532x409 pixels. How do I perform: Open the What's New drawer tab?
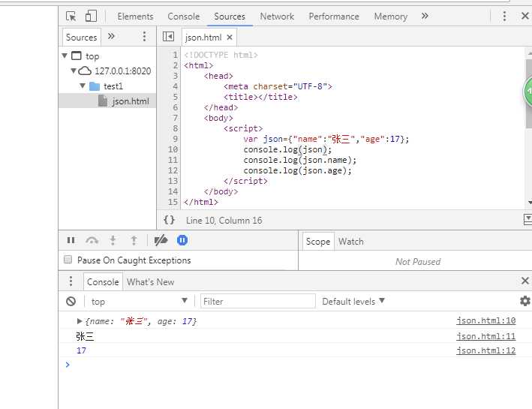[x=150, y=281]
